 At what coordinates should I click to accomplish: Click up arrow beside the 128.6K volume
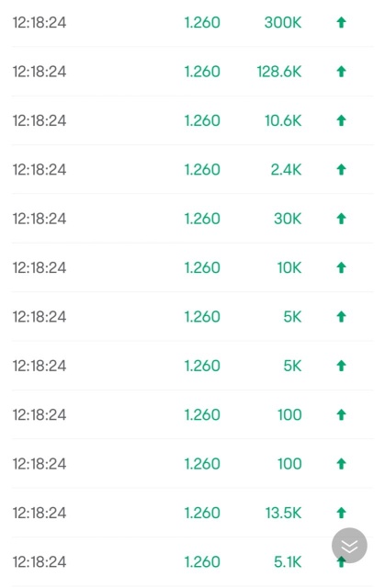(341, 72)
